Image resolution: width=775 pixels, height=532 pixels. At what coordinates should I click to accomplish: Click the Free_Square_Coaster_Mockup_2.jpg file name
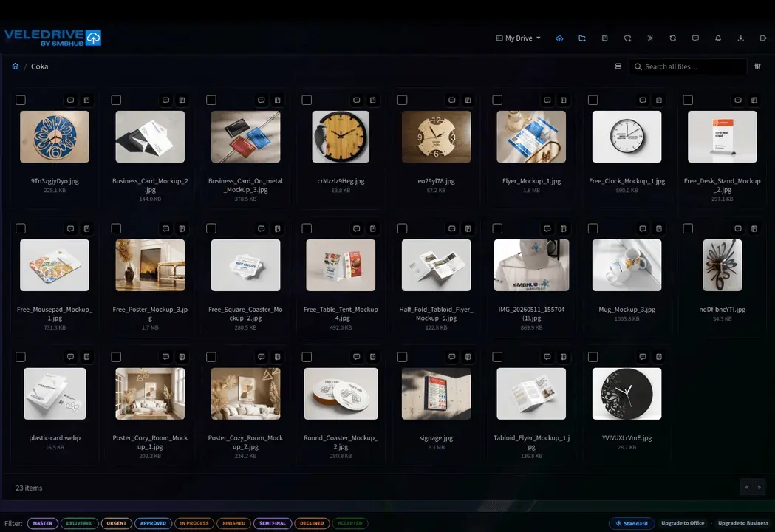(x=245, y=314)
